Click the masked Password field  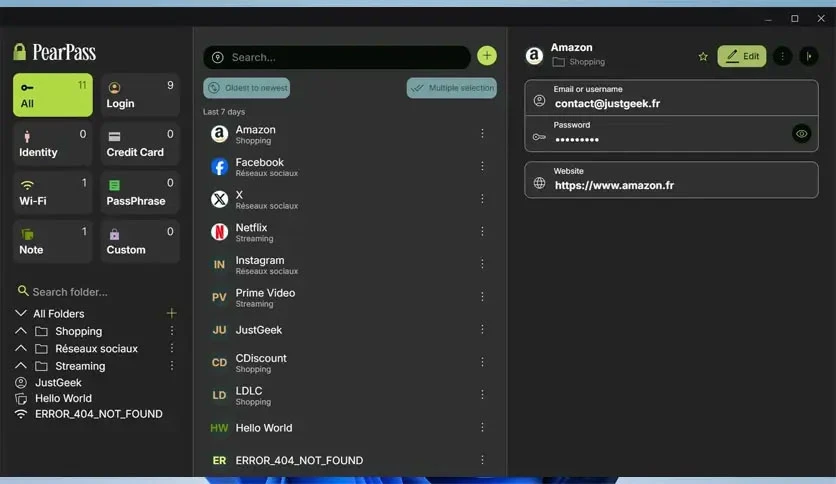pyautogui.click(x=671, y=134)
